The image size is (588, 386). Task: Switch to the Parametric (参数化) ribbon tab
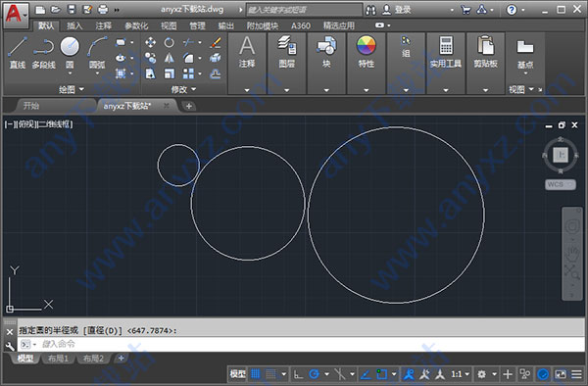click(x=136, y=25)
